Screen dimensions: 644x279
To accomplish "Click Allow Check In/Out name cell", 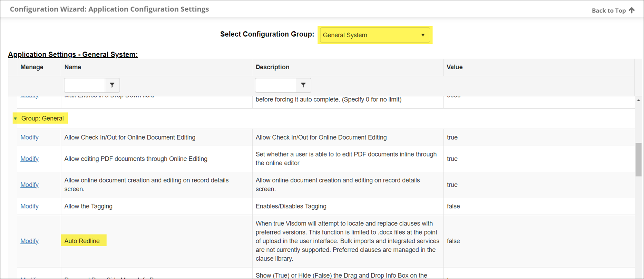I will pyautogui.click(x=156, y=137).
